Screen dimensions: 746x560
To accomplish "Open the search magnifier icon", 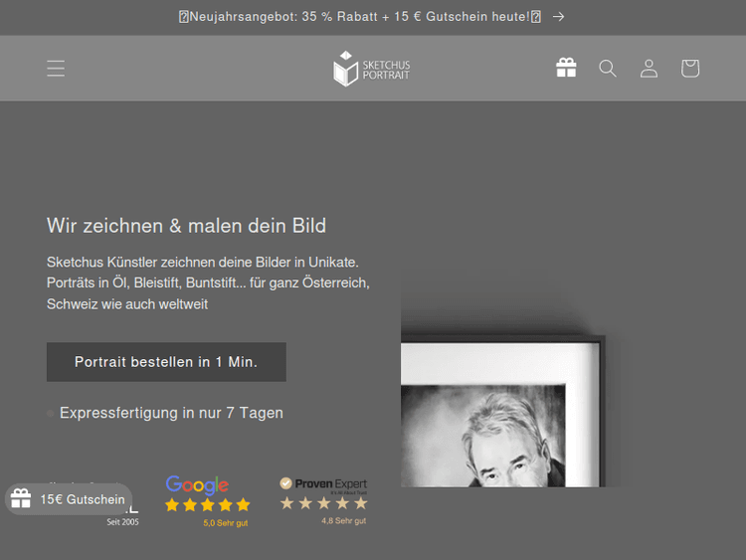I will tap(608, 68).
